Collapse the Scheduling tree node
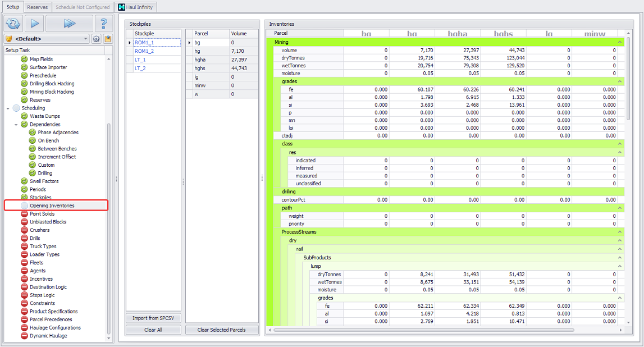 coord(8,108)
